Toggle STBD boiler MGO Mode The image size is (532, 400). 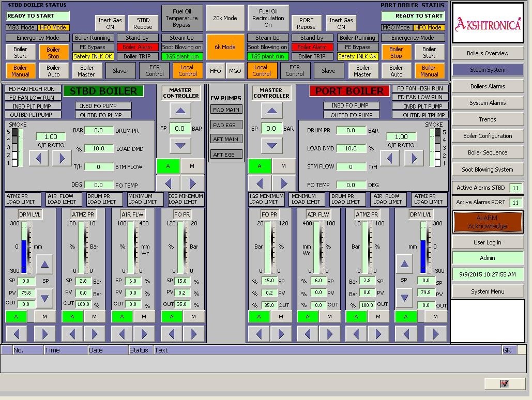pyautogui.click(x=21, y=27)
